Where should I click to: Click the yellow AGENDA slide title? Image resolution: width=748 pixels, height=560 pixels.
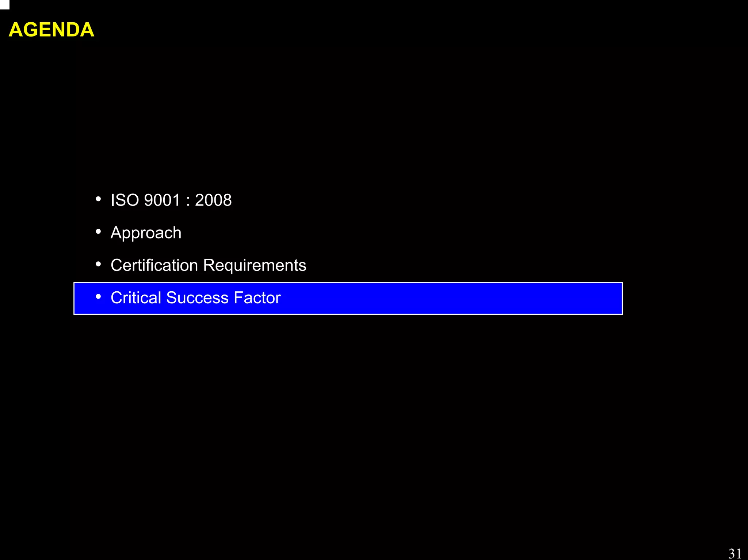tap(51, 30)
